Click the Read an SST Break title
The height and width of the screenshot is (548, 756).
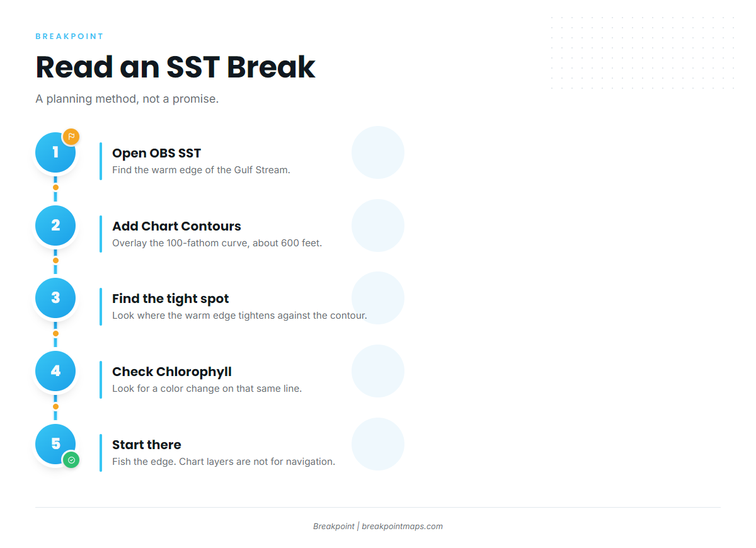click(175, 67)
